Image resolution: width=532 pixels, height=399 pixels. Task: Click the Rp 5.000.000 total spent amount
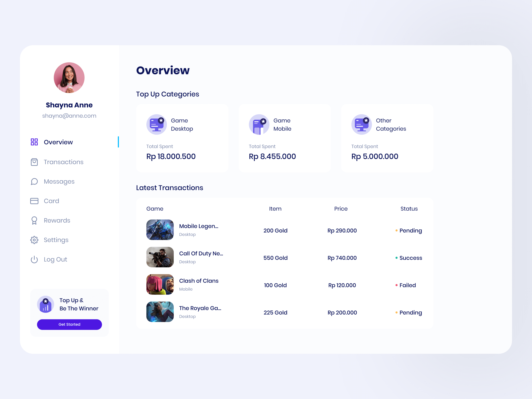(375, 156)
